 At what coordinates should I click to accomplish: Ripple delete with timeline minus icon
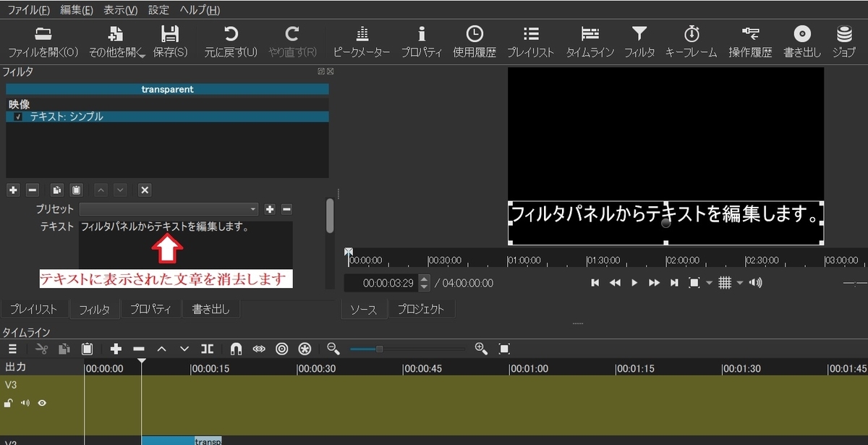139,349
